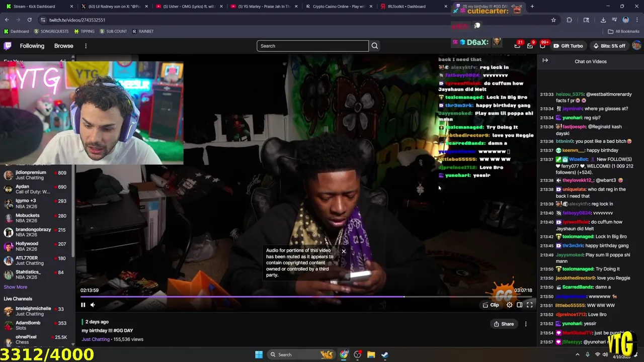644x362 pixels.
Task: Open the TIPPING bookmark
Action: pyautogui.click(x=84, y=31)
